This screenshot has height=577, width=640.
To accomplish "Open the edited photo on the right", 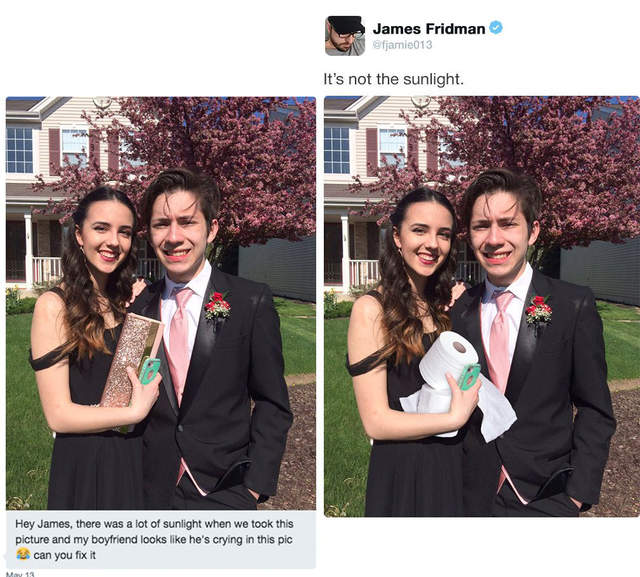I will (x=482, y=306).
